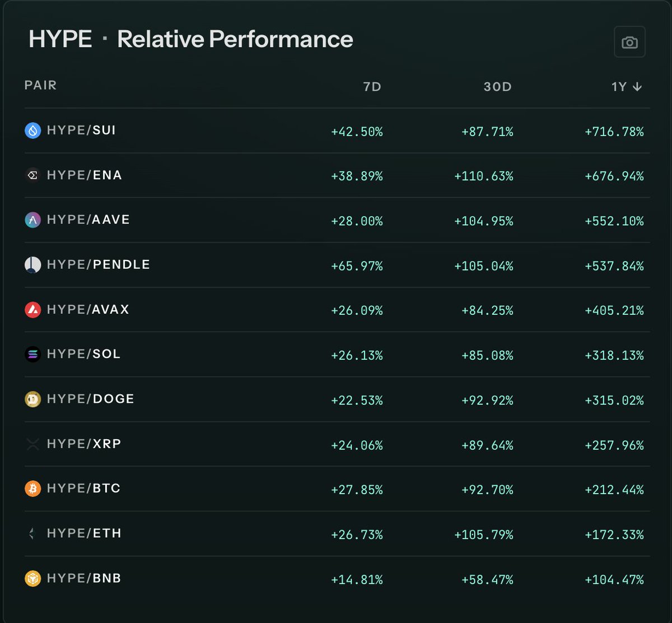The height and width of the screenshot is (623, 672).
Task: Select the +212.44% BTC 1Y value
Action: coord(614,490)
